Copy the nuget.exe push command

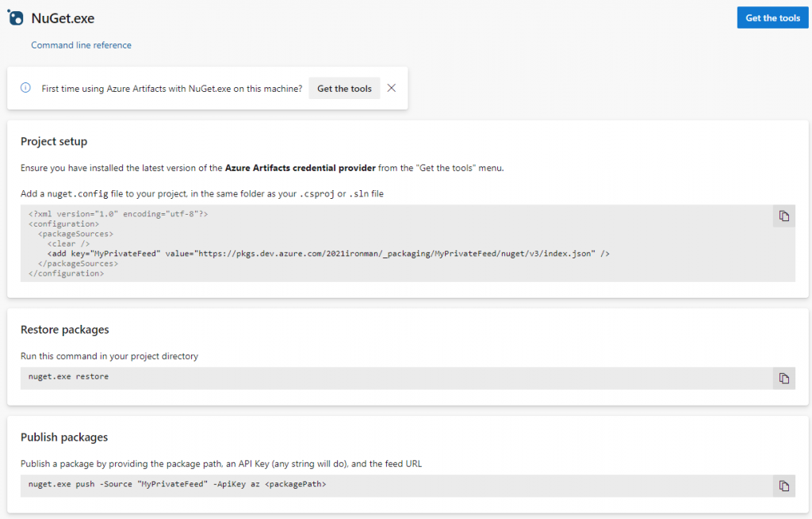pyautogui.click(x=783, y=486)
